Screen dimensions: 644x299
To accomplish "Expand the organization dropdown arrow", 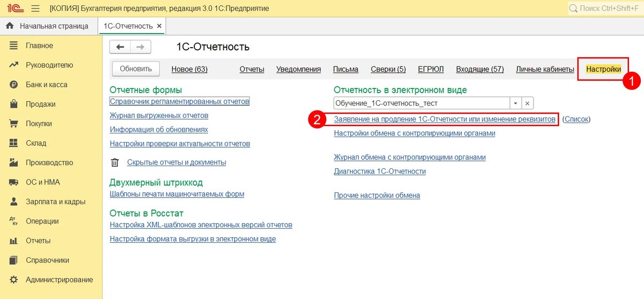I will [515, 103].
